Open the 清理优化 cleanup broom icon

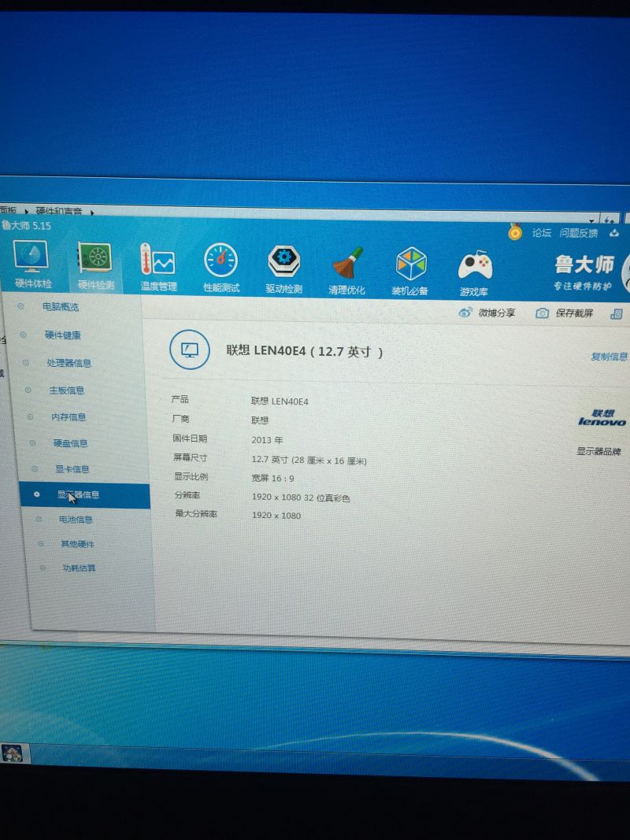(x=346, y=271)
